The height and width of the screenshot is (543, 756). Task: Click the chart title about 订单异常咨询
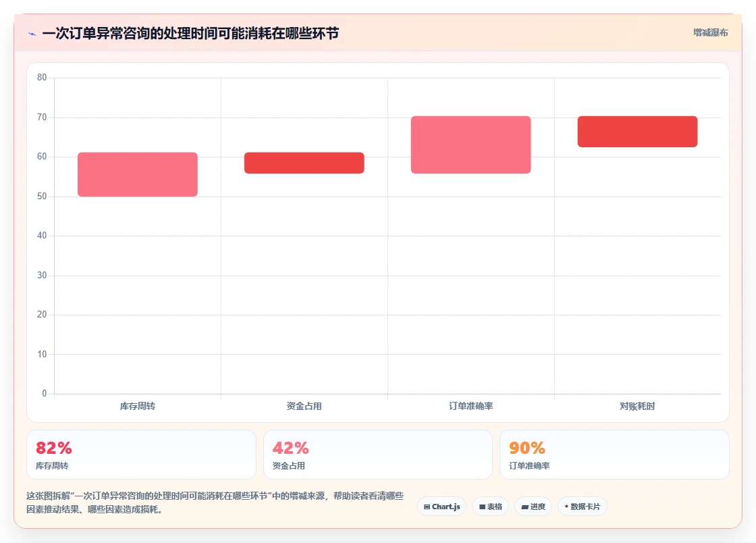190,33
